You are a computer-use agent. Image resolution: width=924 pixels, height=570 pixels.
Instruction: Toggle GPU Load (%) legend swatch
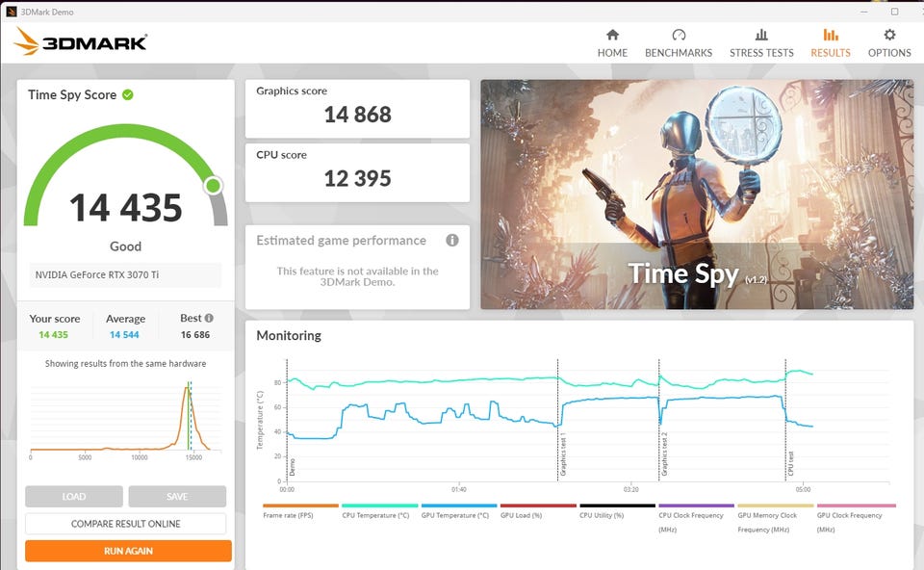click(538, 505)
